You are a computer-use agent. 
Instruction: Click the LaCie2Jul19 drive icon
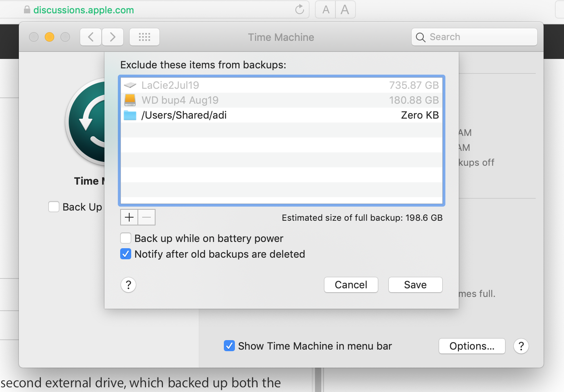point(130,85)
